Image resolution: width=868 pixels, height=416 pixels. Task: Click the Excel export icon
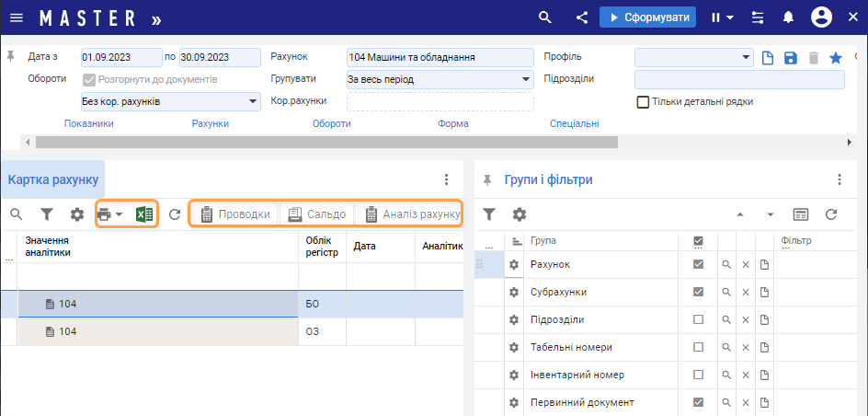144,214
